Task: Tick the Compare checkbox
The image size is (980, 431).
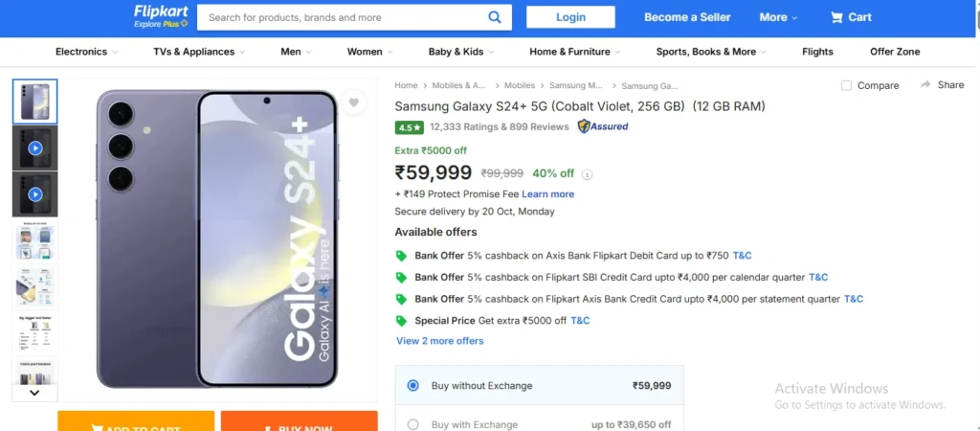Action: coord(846,85)
